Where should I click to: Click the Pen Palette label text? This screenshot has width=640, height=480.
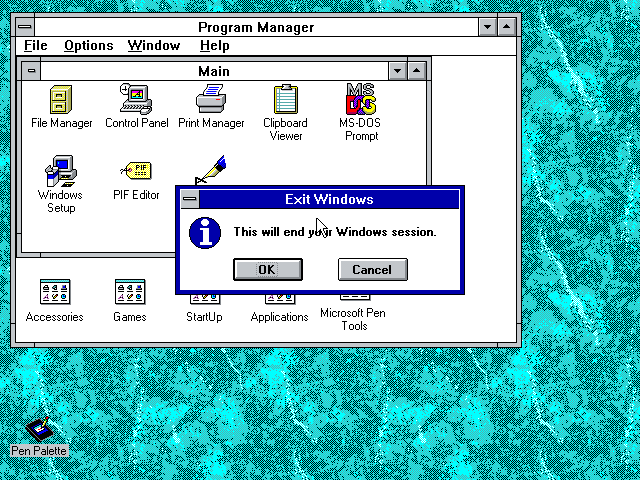pos(39,451)
